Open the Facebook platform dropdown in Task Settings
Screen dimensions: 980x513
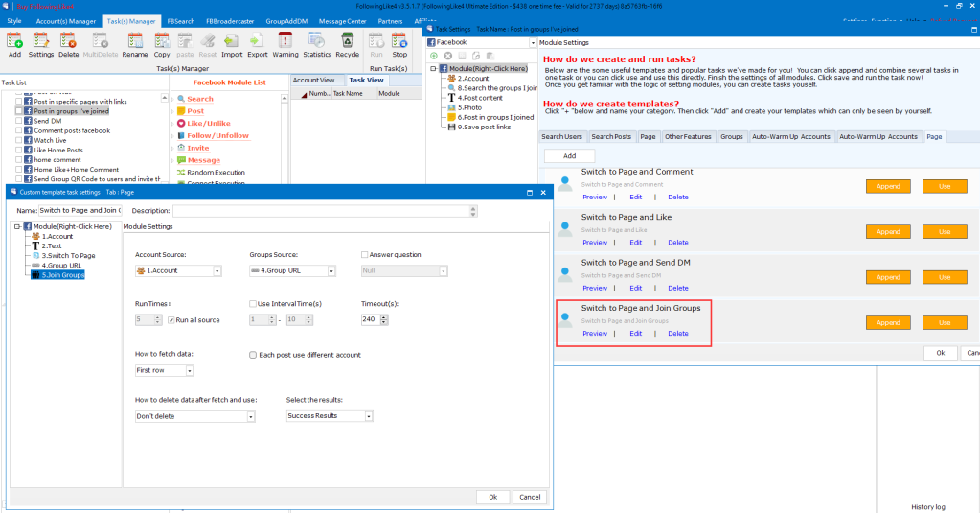533,42
